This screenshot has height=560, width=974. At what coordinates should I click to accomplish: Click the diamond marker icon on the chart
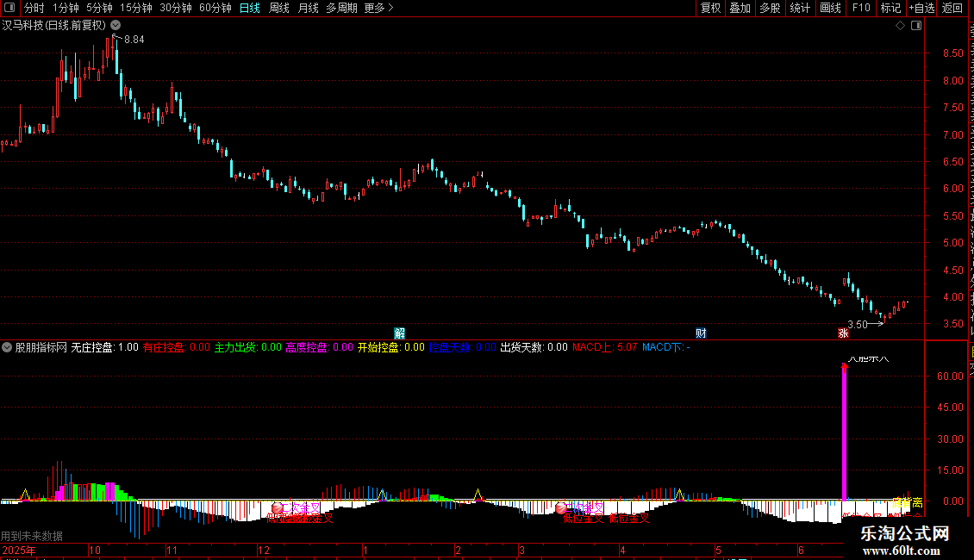click(900, 26)
